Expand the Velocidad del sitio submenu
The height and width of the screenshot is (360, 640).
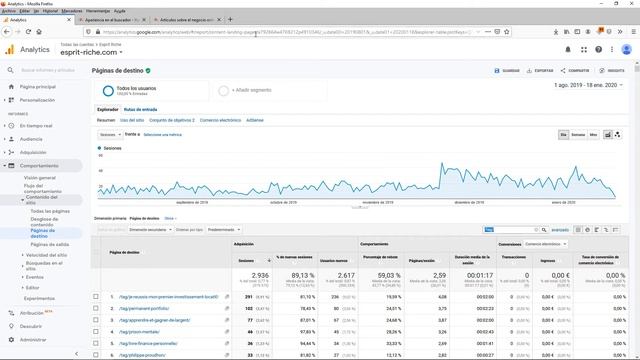point(46,255)
